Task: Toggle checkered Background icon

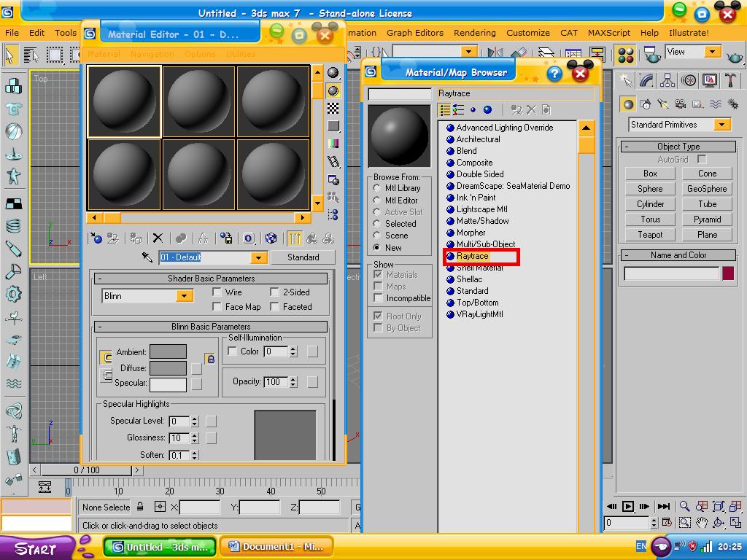Action: pos(333,108)
